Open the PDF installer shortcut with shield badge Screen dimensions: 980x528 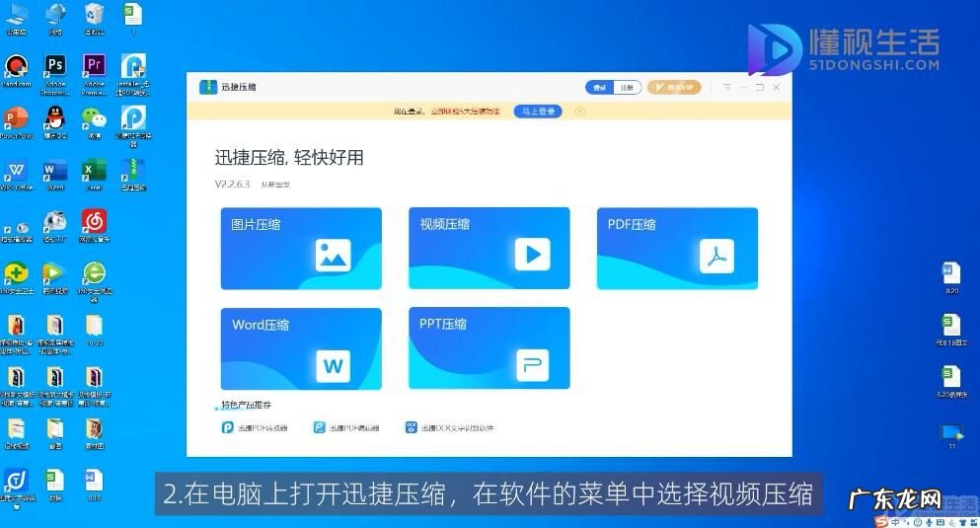133,74
